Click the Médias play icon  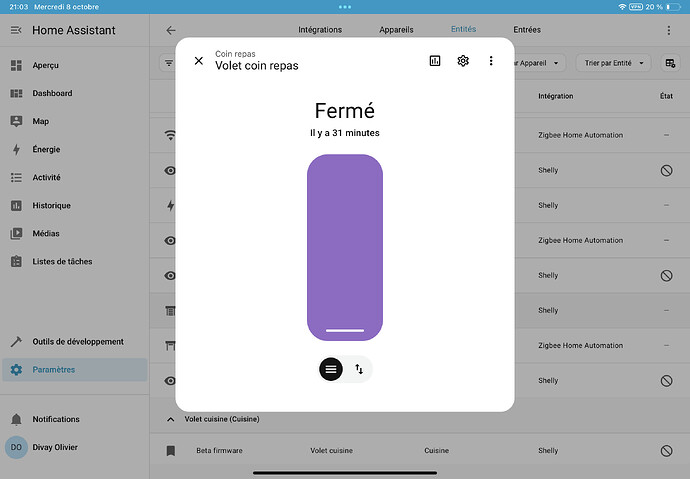point(16,234)
